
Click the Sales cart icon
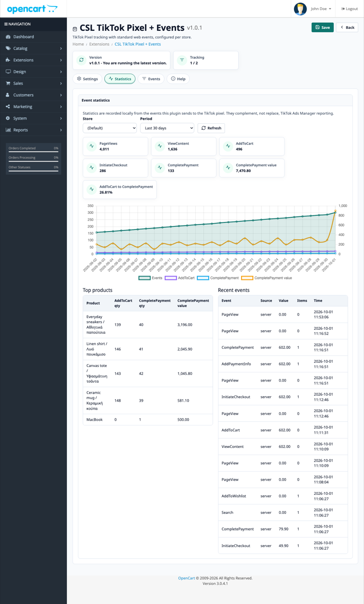pos(8,83)
